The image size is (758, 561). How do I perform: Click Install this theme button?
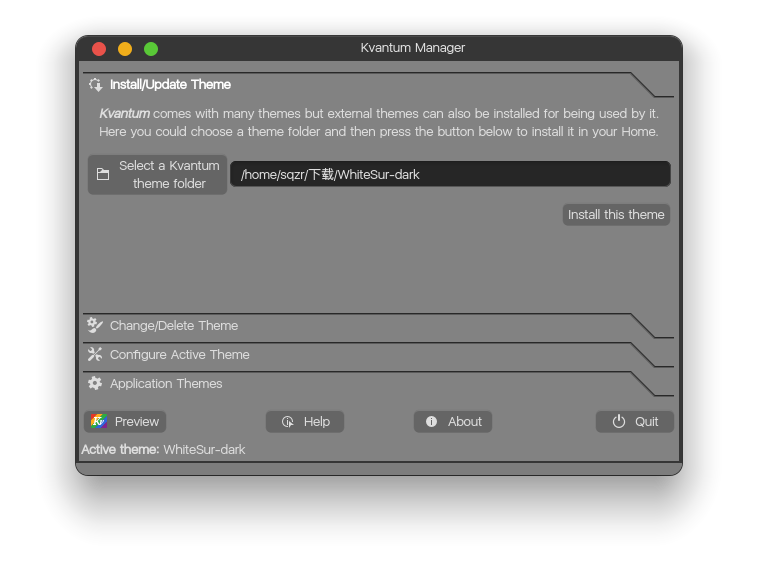(616, 215)
